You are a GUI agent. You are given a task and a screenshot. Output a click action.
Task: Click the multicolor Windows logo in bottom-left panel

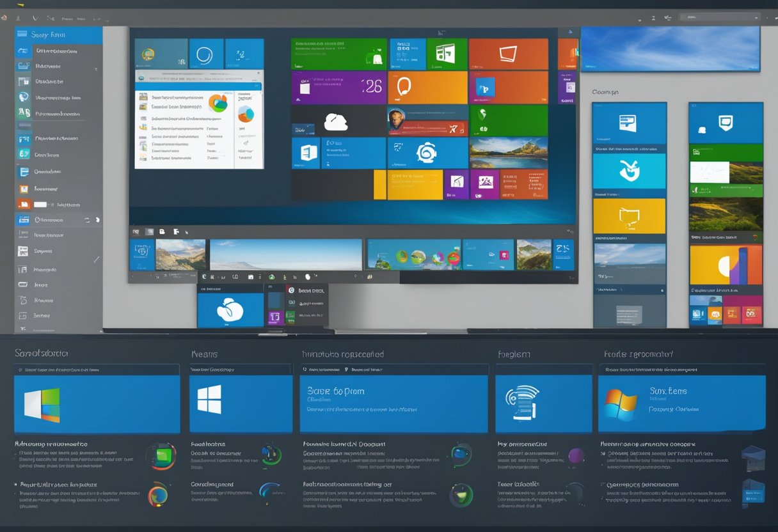[42, 404]
